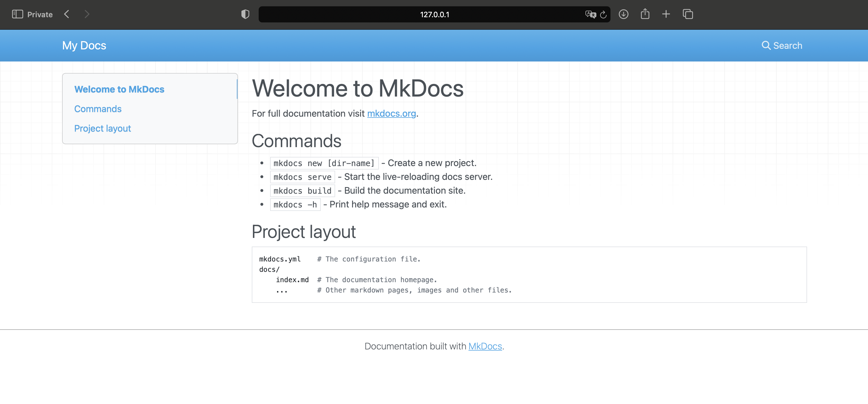Image resolution: width=868 pixels, height=404 pixels.
Task: Click 'mkdocs.yml' in the code block
Action: pyautogui.click(x=280, y=259)
